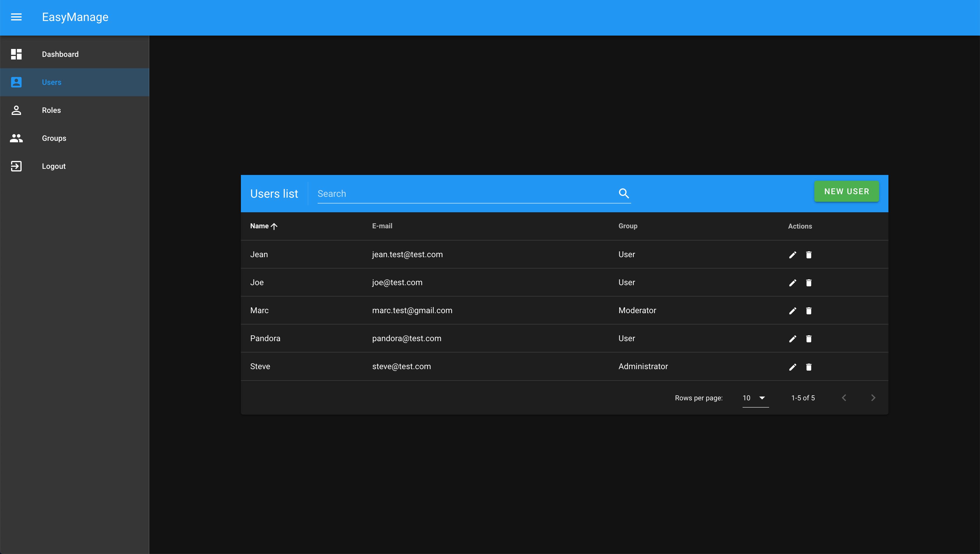Sort table by Group column header
This screenshot has height=554, width=980.
coord(628,226)
